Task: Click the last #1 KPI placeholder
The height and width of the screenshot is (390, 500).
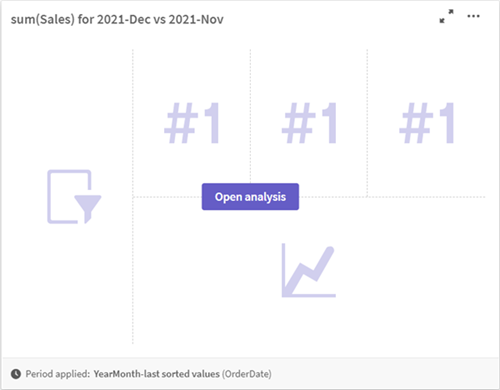Action: tap(427, 123)
